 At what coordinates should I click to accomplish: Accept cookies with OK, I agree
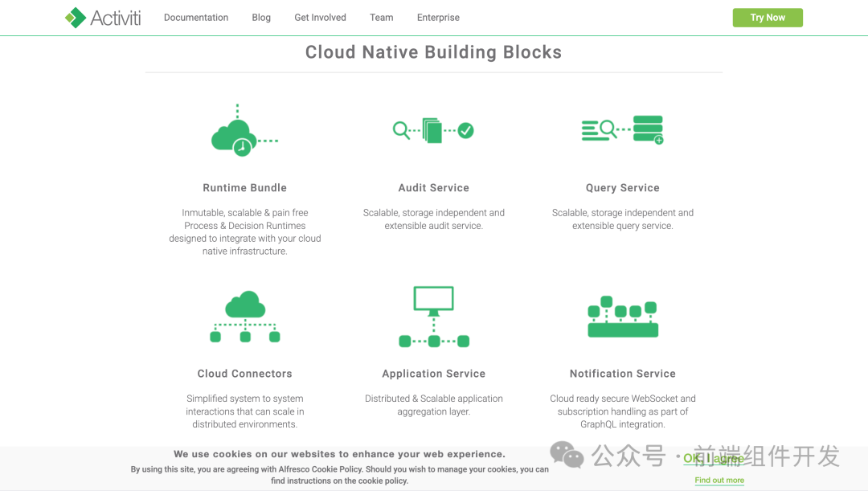713,458
